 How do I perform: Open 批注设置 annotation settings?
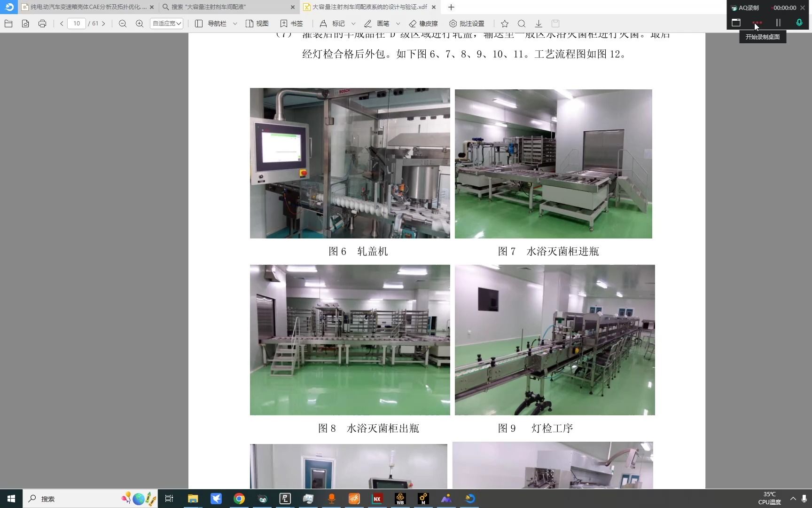tap(467, 24)
